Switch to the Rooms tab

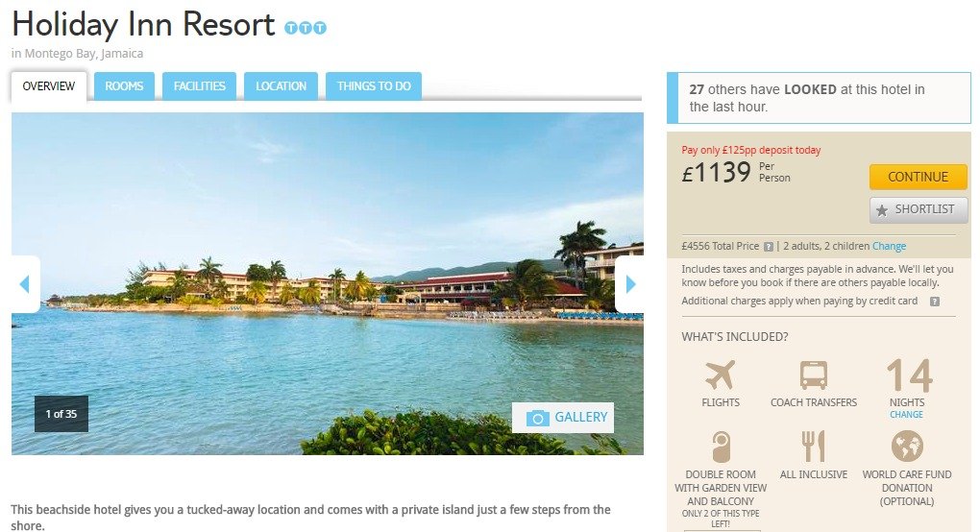(124, 86)
